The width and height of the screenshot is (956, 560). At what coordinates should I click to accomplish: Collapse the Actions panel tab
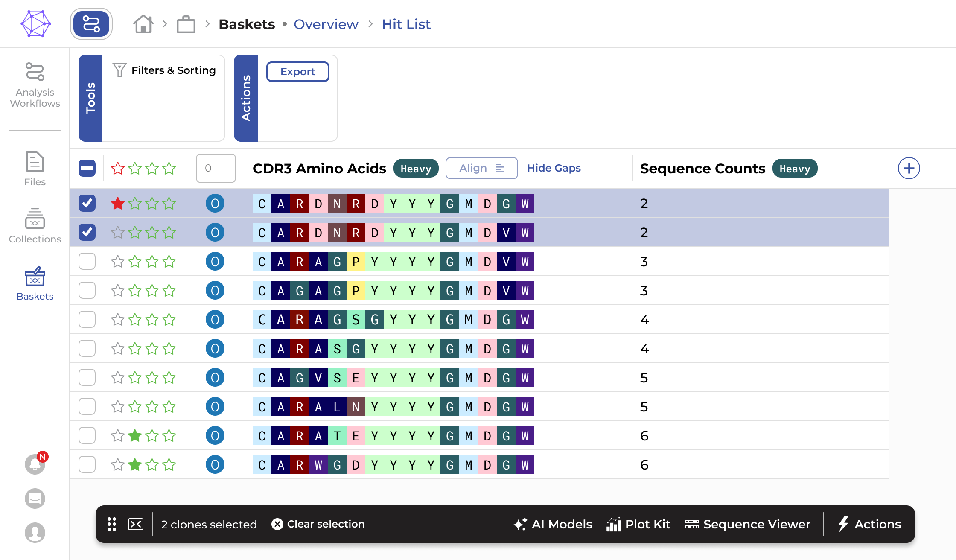pos(246,98)
